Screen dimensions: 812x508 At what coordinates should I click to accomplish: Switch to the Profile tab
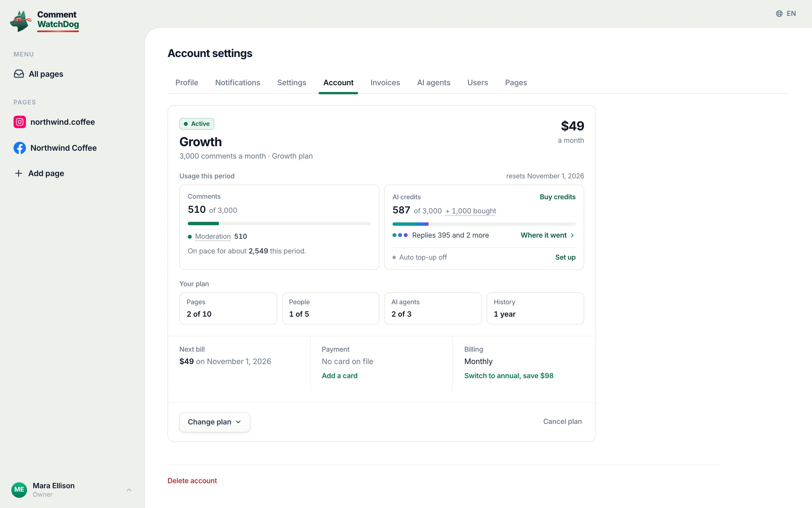click(x=187, y=83)
